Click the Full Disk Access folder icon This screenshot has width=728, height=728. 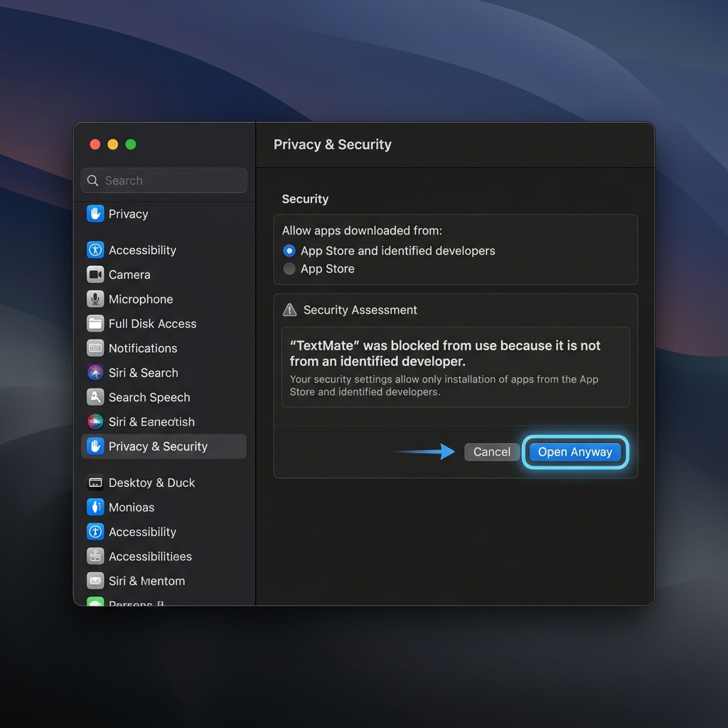[x=95, y=323]
